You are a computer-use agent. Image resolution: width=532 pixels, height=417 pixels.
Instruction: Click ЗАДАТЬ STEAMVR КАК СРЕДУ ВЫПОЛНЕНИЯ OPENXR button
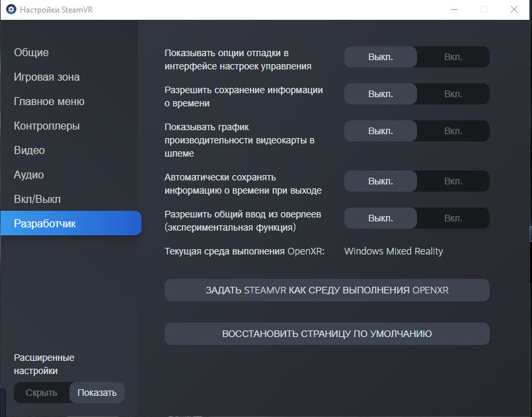[327, 290]
